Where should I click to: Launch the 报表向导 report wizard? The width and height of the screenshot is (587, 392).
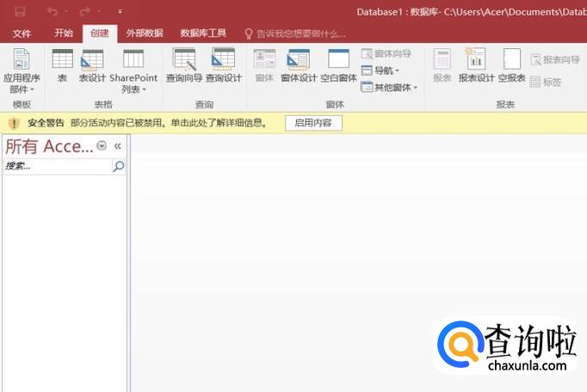555,59
